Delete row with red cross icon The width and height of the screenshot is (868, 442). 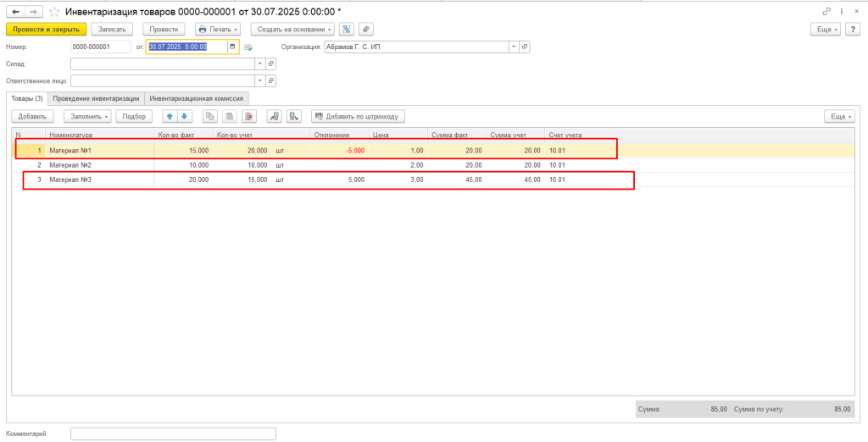point(248,116)
